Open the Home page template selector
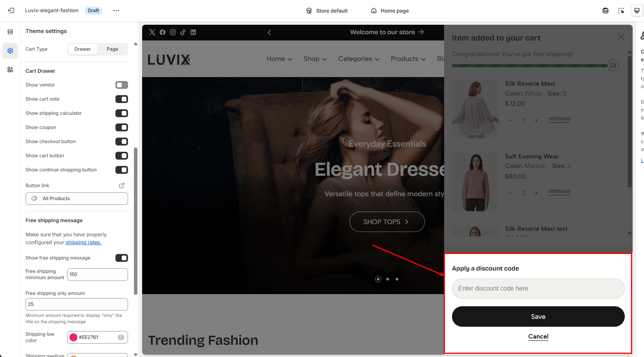This screenshot has height=357, width=644. tap(390, 11)
